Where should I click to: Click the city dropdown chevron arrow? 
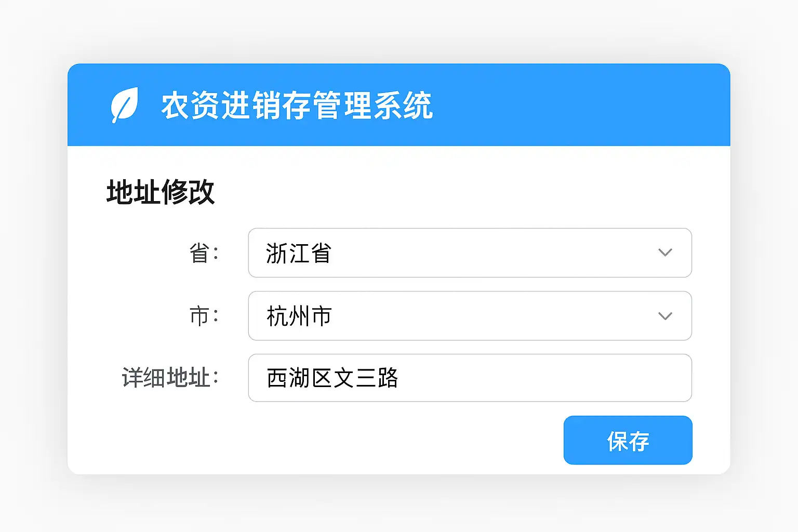point(665,316)
